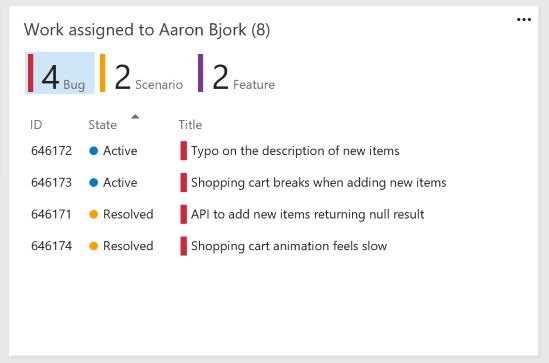This screenshot has height=363, width=549.
Task: Open work item 646171
Action: (x=51, y=214)
